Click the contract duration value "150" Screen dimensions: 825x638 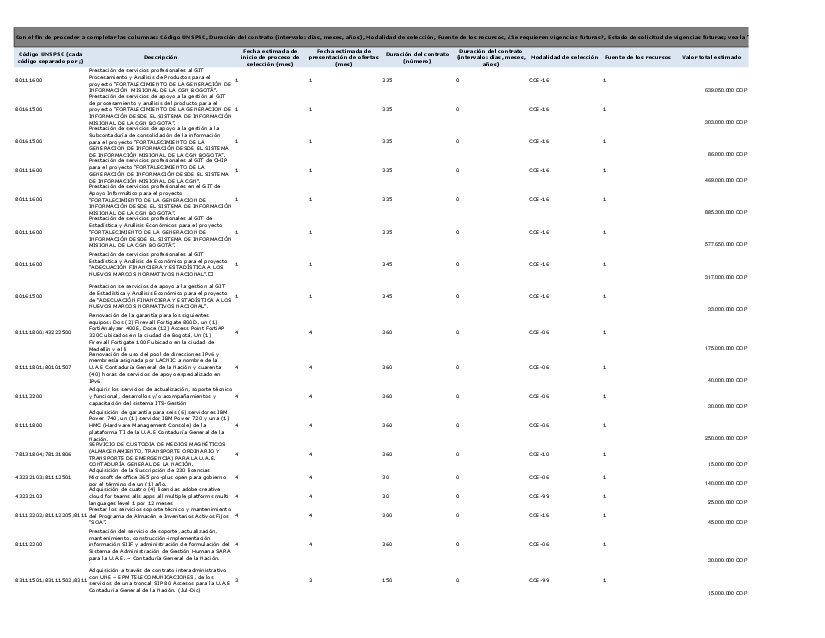tap(387, 580)
